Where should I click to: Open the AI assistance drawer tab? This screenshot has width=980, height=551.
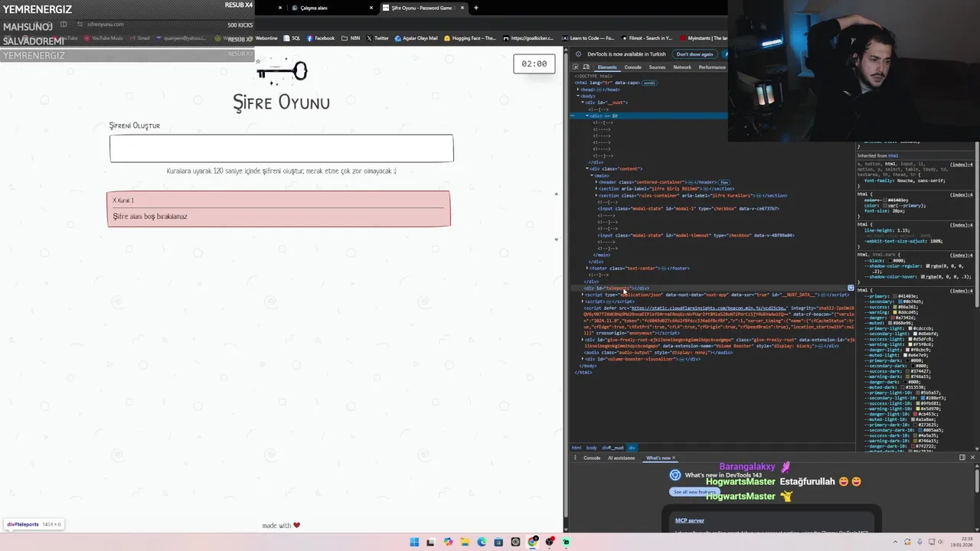[x=621, y=458]
